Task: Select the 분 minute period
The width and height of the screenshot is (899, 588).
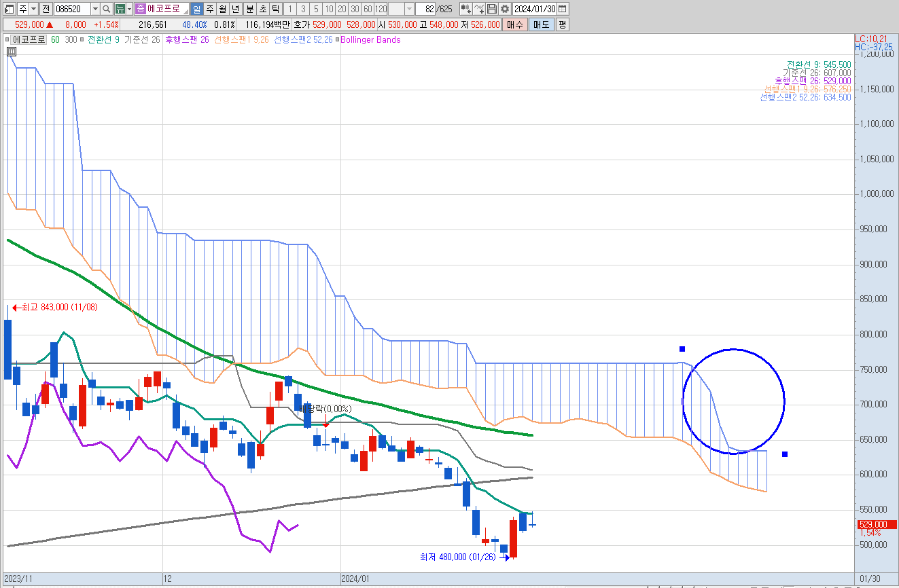Action: point(249,9)
